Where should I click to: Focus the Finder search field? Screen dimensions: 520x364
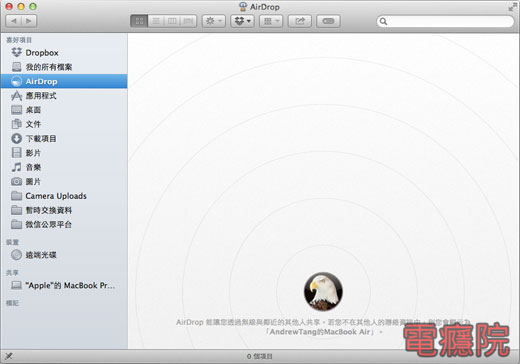click(x=445, y=21)
